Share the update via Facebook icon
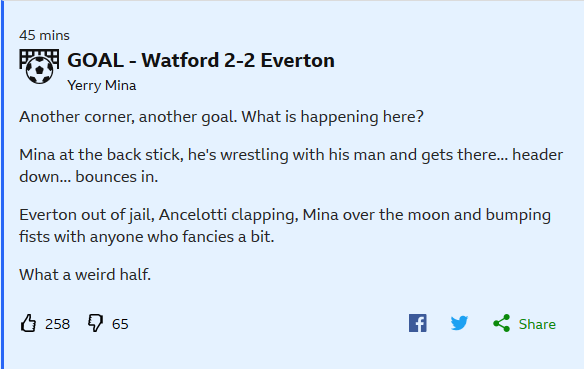Viewport: 584px width, 369px height. pos(418,323)
